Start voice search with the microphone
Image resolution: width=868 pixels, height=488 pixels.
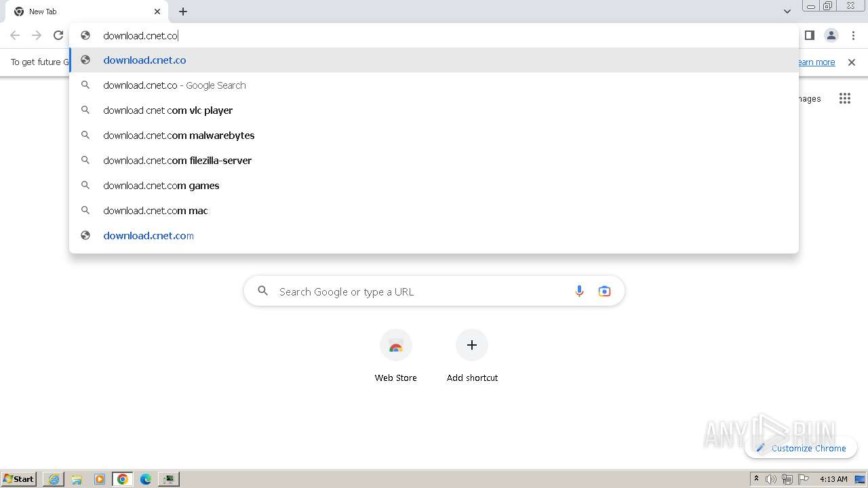579,291
